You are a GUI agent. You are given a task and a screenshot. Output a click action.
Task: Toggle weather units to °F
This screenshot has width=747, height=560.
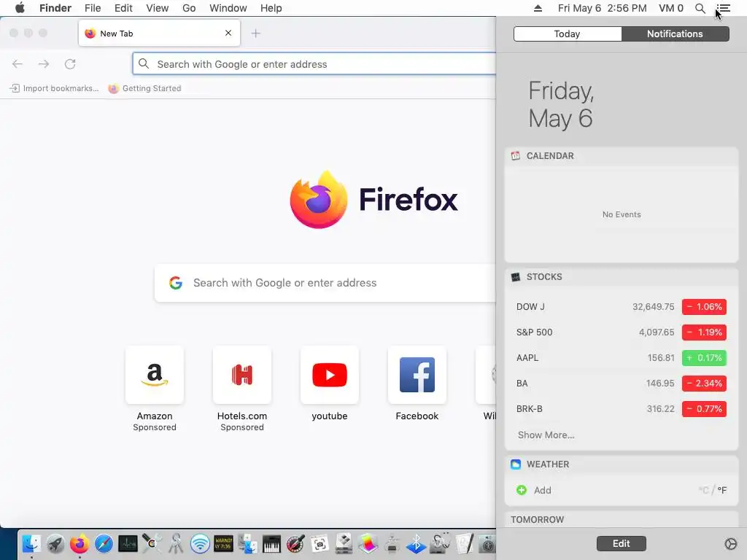coord(721,490)
